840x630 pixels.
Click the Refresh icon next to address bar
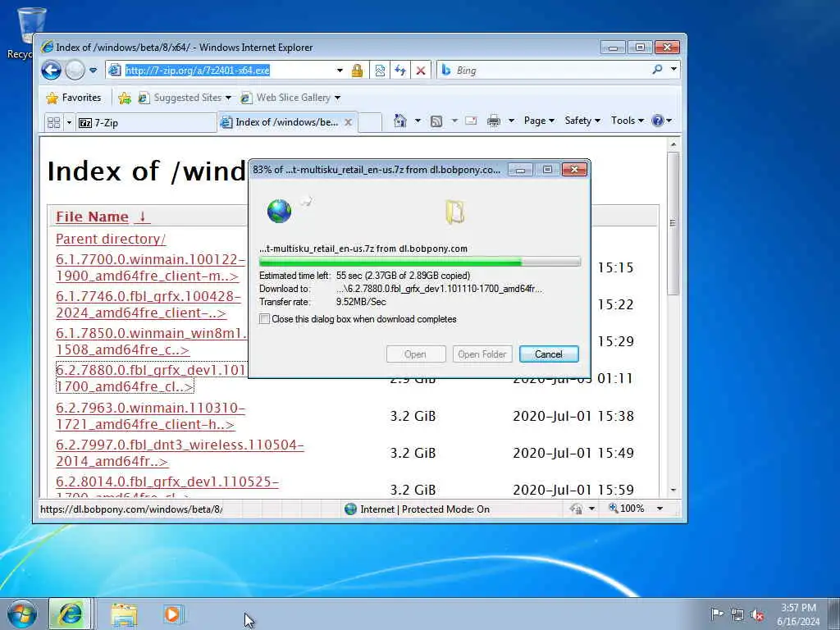point(400,71)
